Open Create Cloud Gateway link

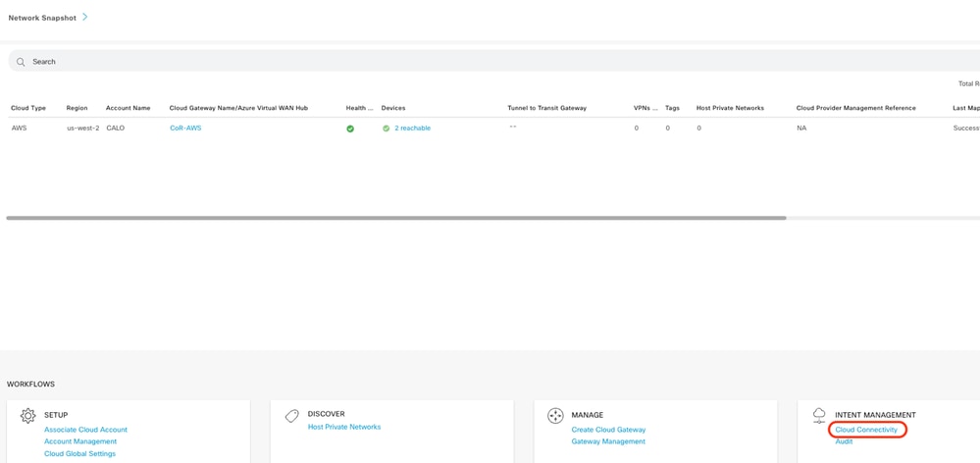point(608,430)
